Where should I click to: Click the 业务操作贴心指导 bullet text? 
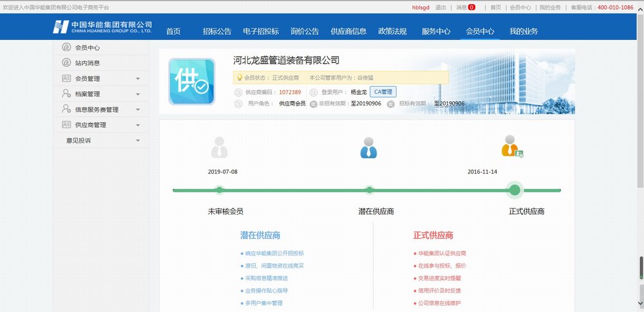click(x=267, y=291)
